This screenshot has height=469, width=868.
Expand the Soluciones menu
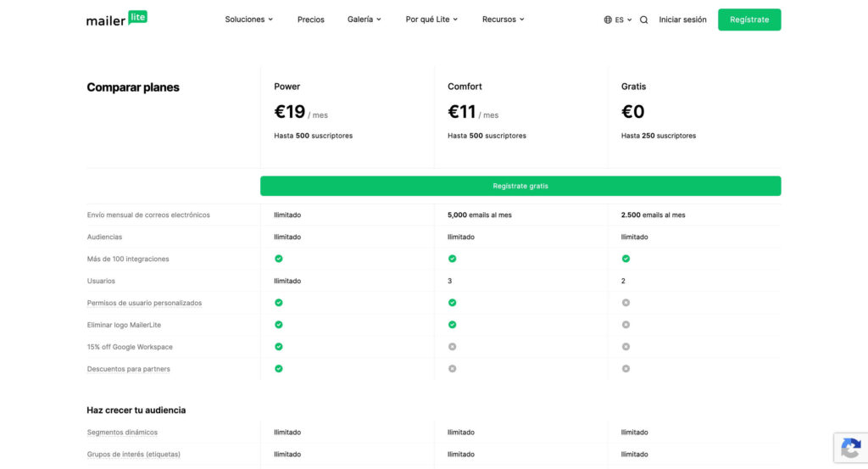point(248,20)
